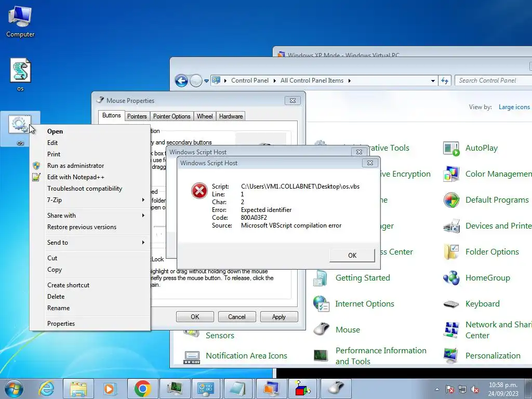Viewport: 532px width, 399px height.
Task: Click the Mouse Properties taskbar icon
Action: click(x=336, y=389)
